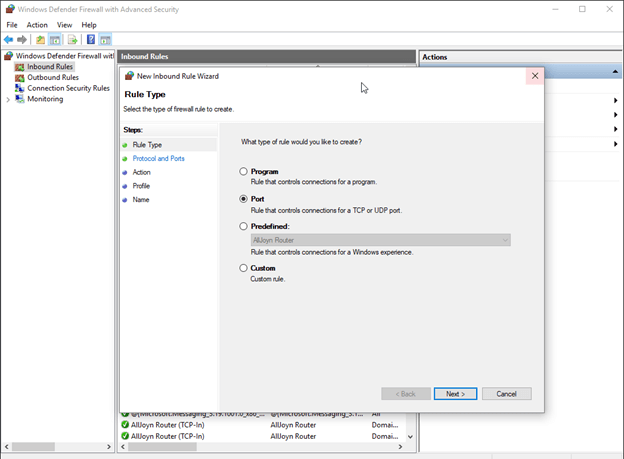Maximize the firewall console window

click(582, 9)
